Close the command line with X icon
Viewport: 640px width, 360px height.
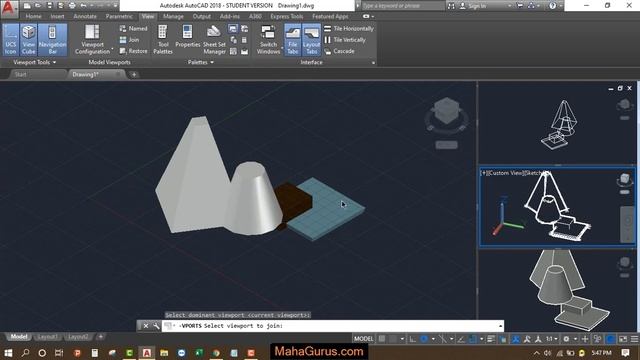pyautogui.click(x=146, y=326)
